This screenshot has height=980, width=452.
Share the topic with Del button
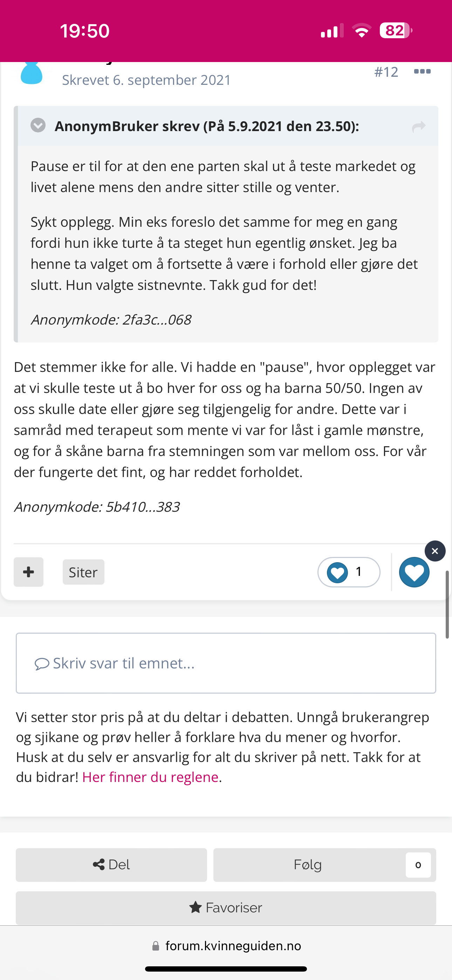point(111,865)
